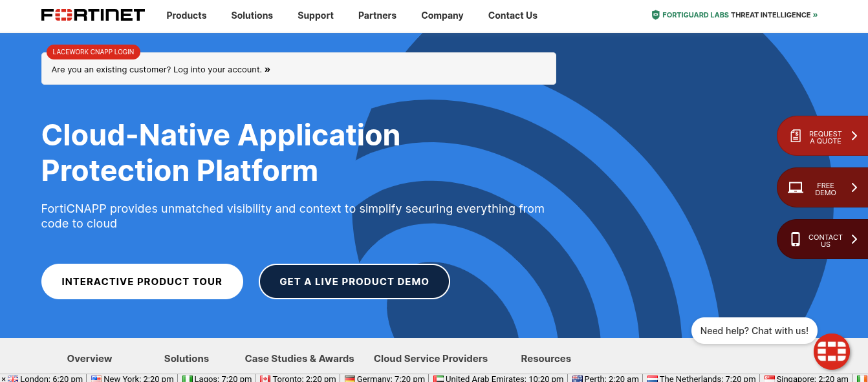Screen dimensions: 868x382
Task: Click the Free Demo laptop icon
Action: click(x=796, y=187)
